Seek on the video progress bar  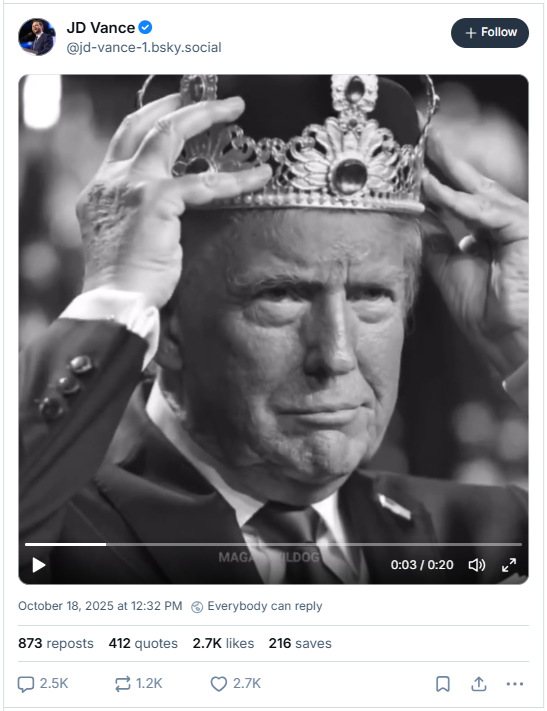click(273, 544)
